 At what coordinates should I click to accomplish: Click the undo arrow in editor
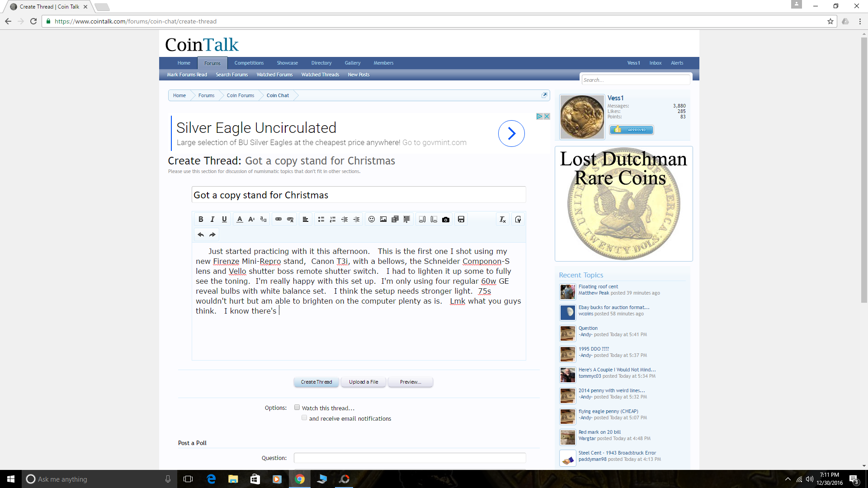(x=201, y=235)
